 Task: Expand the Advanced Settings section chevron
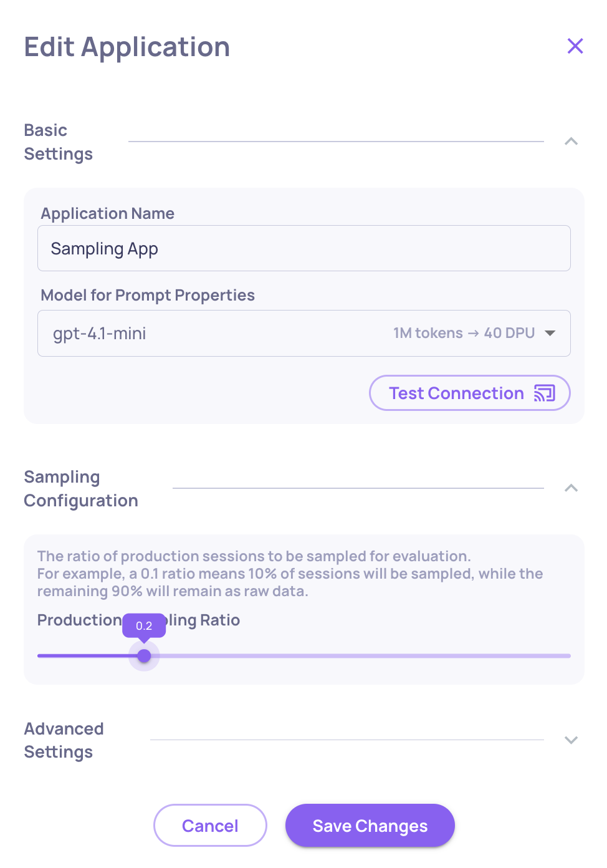coord(571,740)
